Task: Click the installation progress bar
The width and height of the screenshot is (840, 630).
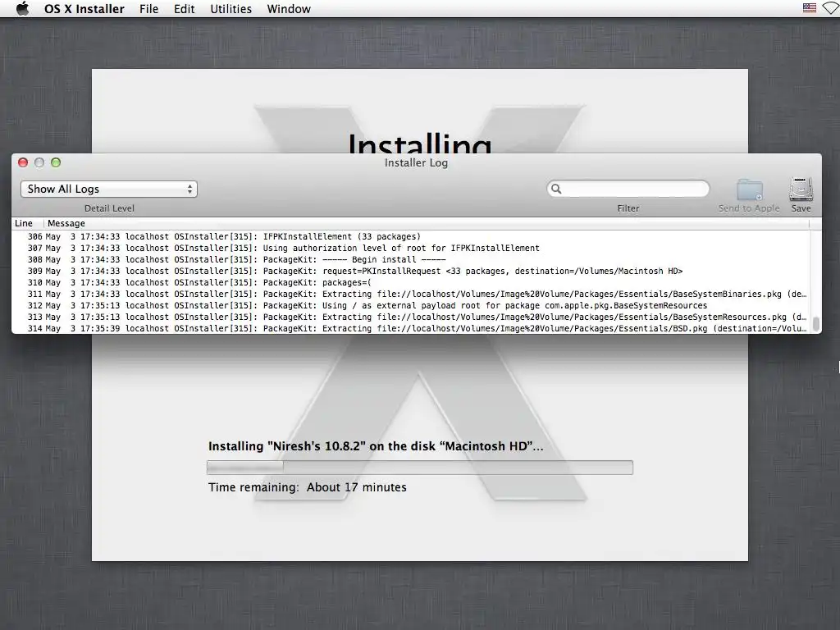Action: click(419, 467)
